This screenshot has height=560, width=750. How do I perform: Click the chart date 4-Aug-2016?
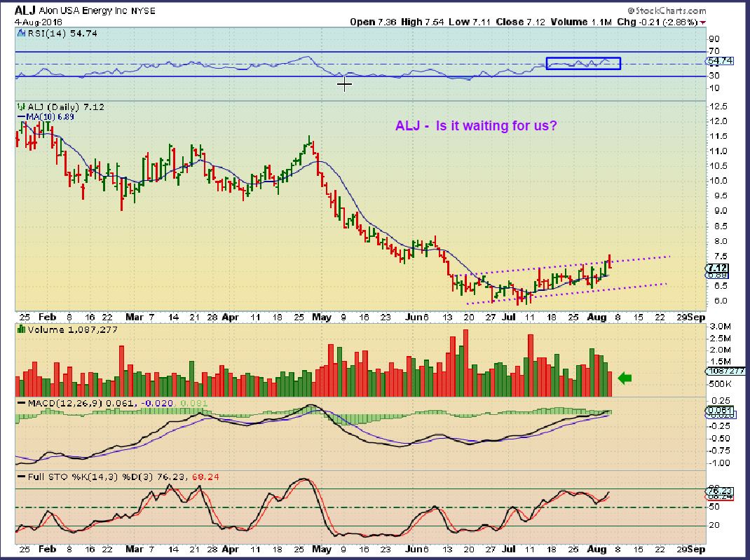point(39,22)
